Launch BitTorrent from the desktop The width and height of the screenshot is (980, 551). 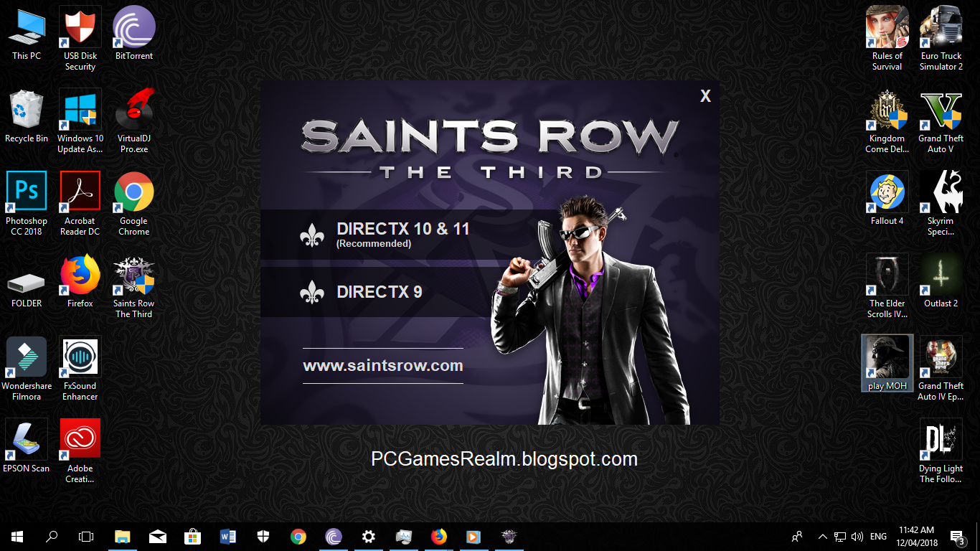tap(134, 34)
